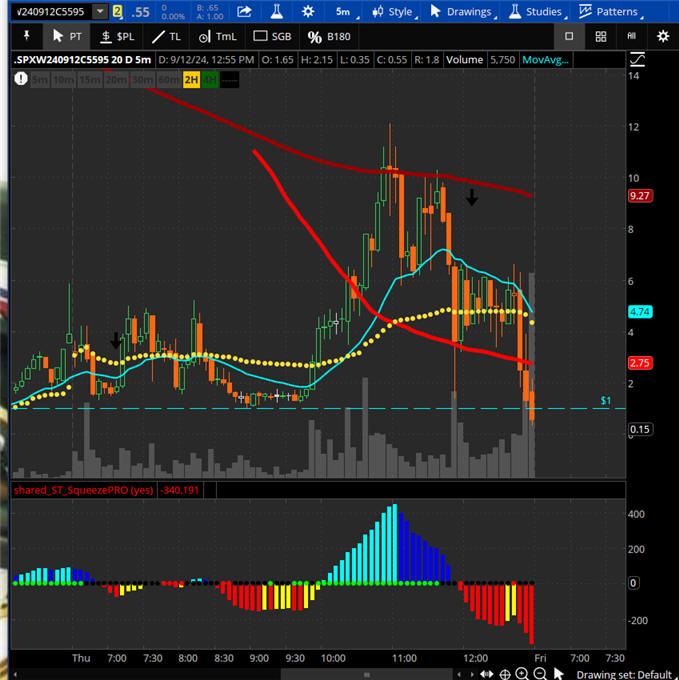Viewport: 679px width, 680px height.
Task: Choose the TL trendline drawing tool
Action: coord(167,36)
